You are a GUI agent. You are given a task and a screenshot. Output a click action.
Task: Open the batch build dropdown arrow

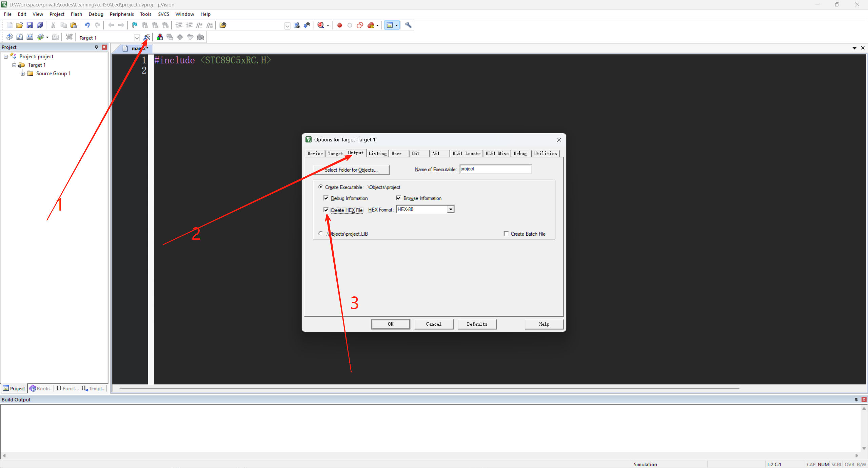click(47, 37)
